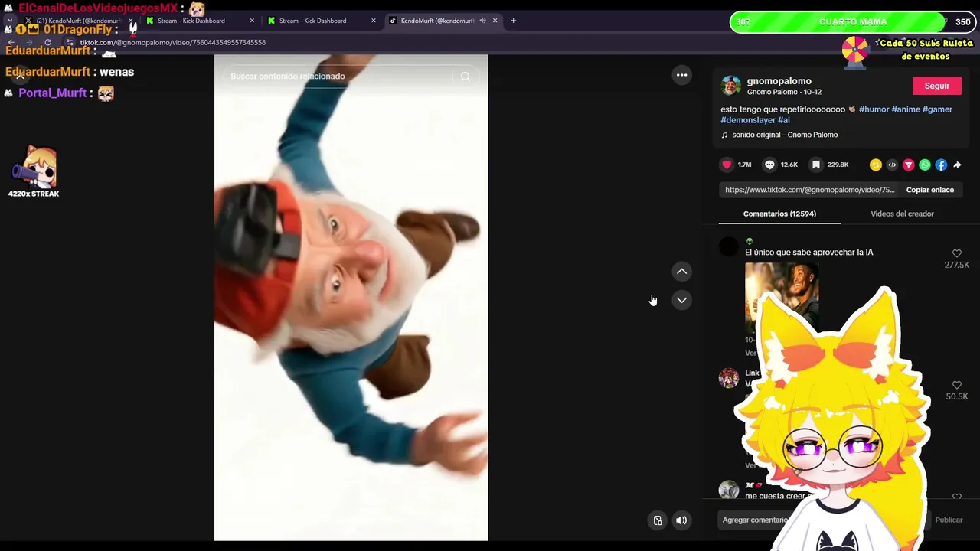The height and width of the screenshot is (551, 980).
Task: Open the #gamer hashtag
Action: pyautogui.click(x=937, y=109)
